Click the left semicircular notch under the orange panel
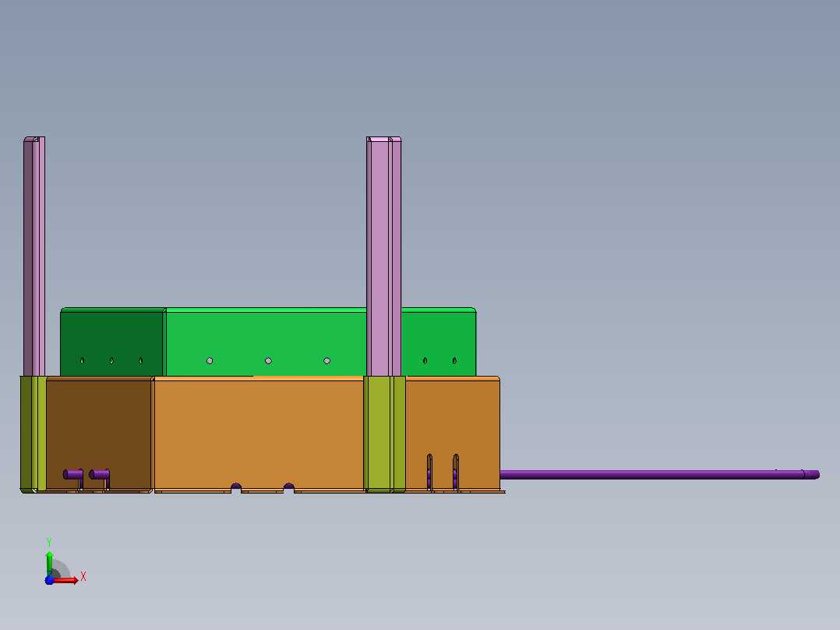Image resolution: width=840 pixels, height=630 pixels. tap(235, 487)
